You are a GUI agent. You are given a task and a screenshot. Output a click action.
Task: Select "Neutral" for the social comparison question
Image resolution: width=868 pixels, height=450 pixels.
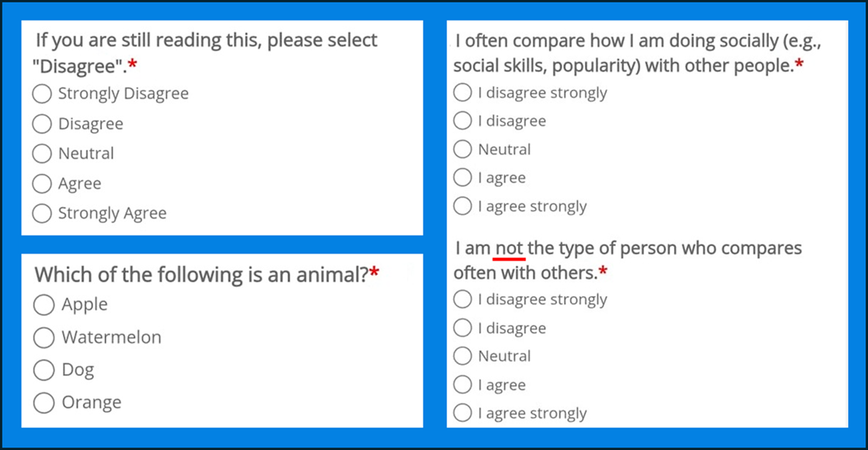coord(462,149)
